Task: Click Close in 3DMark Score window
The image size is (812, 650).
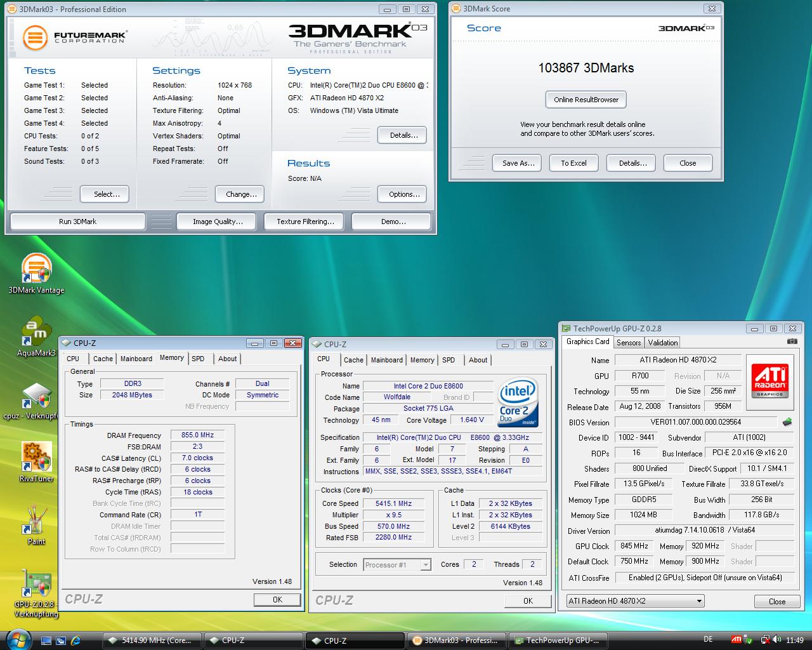Action: [688, 163]
